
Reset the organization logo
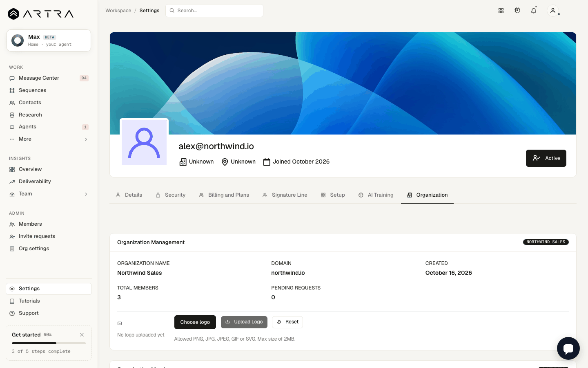tap(287, 322)
